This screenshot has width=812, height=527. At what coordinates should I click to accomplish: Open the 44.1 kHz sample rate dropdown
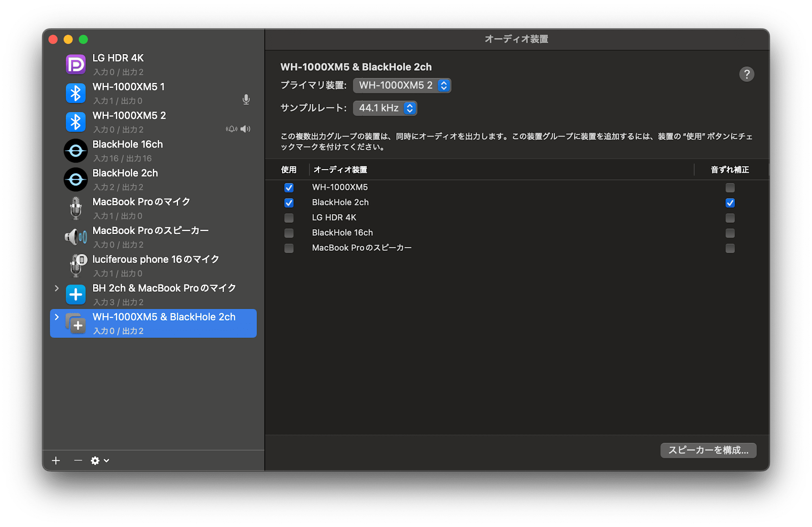(x=384, y=108)
